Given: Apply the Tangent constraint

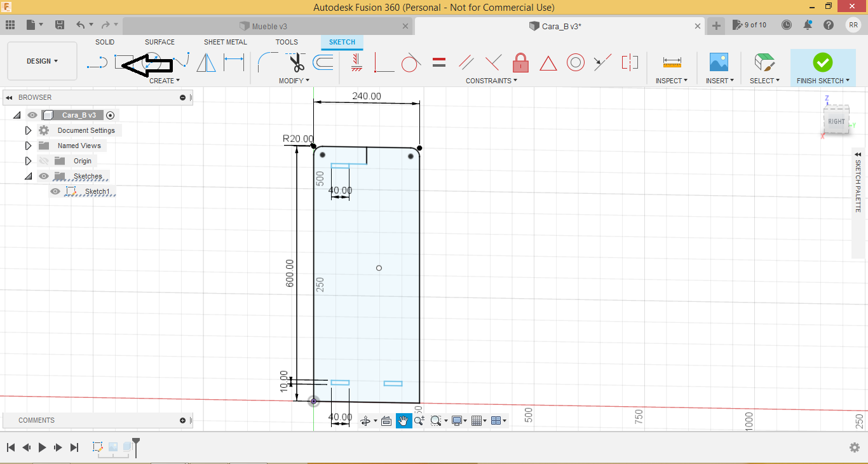Looking at the screenshot, I should [x=411, y=62].
